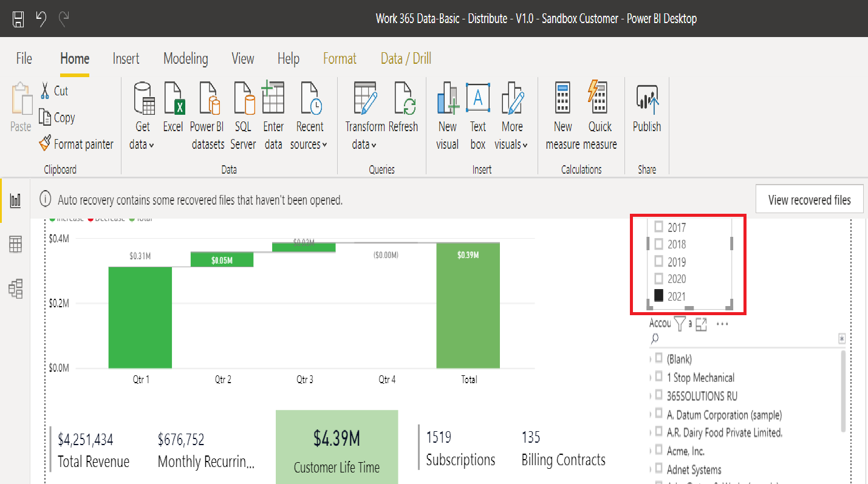The height and width of the screenshot is (484, 868).
Task: Click the Qtr 1 waterfall bar
Action: [x=140, y=317]
